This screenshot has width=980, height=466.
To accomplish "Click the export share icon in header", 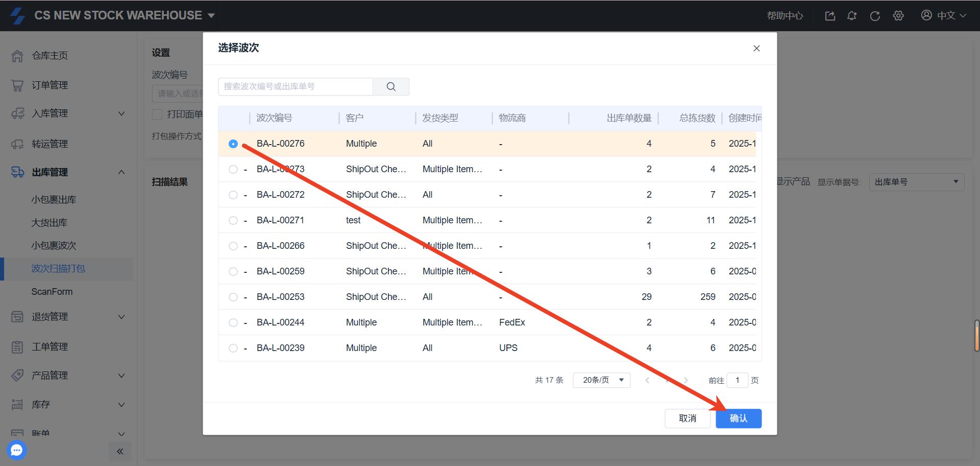I will [830, 16].
